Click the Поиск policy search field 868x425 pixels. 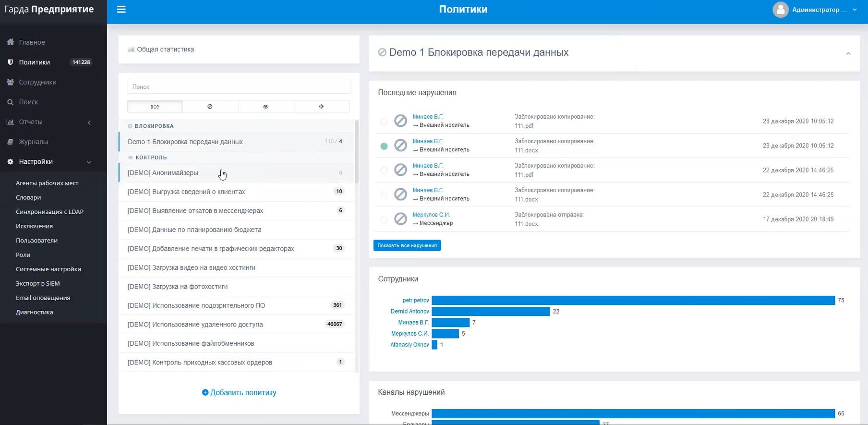pyautogui.click(x=239, y=87)
